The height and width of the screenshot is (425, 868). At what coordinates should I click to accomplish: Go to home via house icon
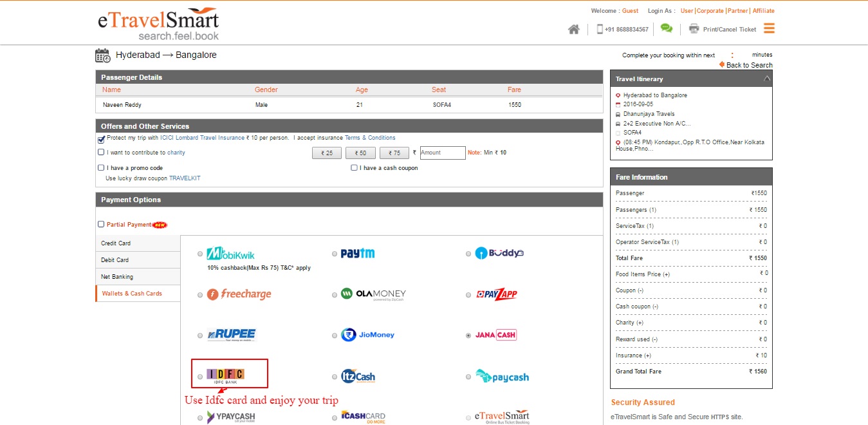[574, 29]
